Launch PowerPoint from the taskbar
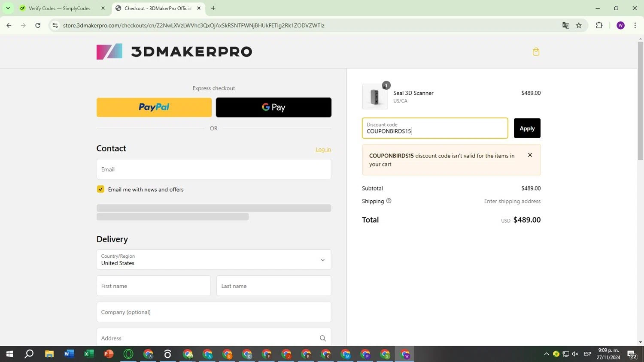 click(x=109, y=354)
